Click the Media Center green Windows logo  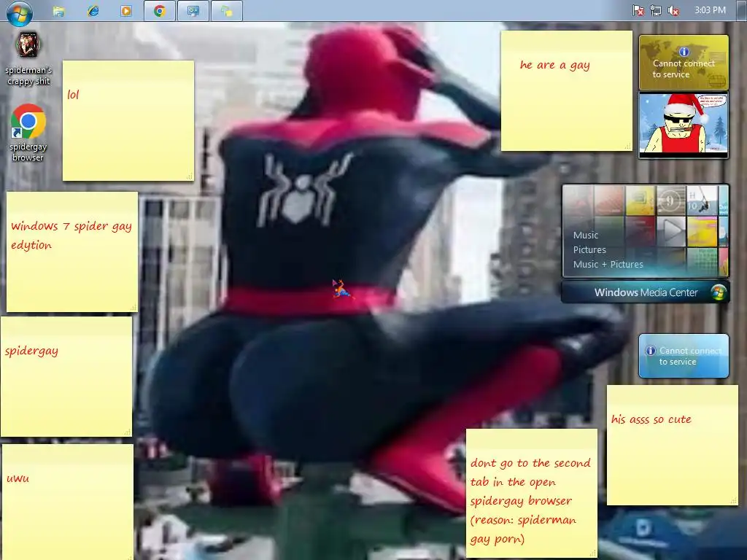click(719, 292)
